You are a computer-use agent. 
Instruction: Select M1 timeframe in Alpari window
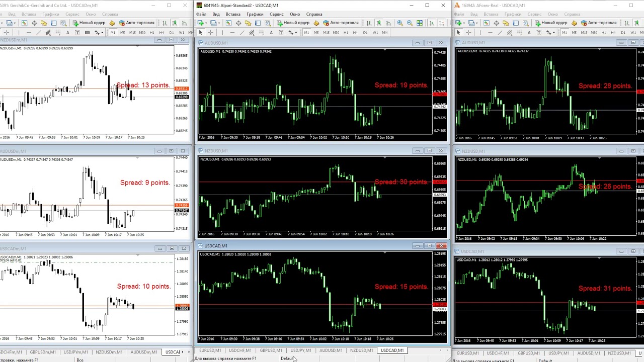(307, 32)
